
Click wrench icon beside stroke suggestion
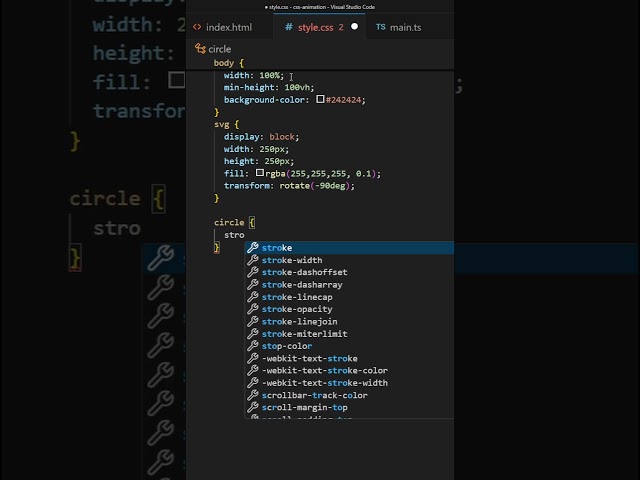[x=253, y=247]
